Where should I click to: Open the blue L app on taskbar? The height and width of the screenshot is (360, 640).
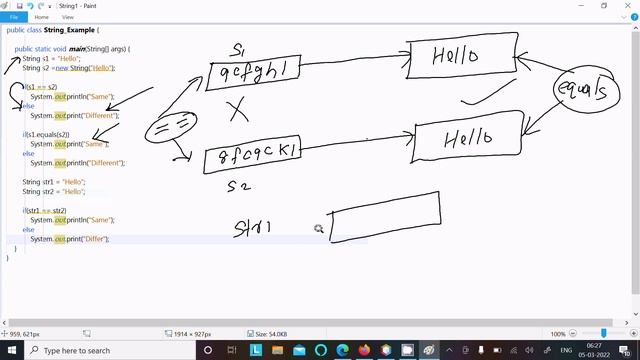(x=256, y=350)
